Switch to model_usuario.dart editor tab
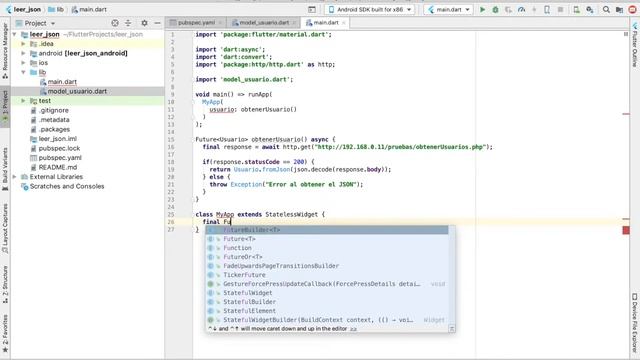Viewport: 640px width, 360px height. 264,23
